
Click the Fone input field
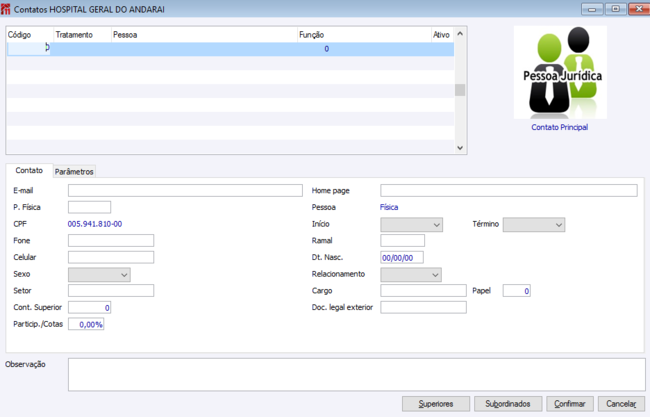click(x=111, y=240)
